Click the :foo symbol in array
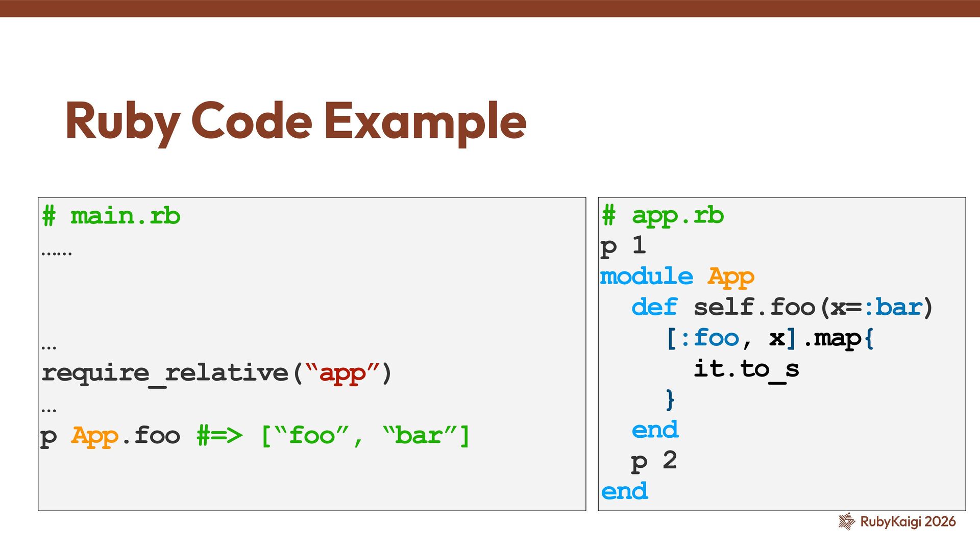980x551 pixels. coord(710,338)
